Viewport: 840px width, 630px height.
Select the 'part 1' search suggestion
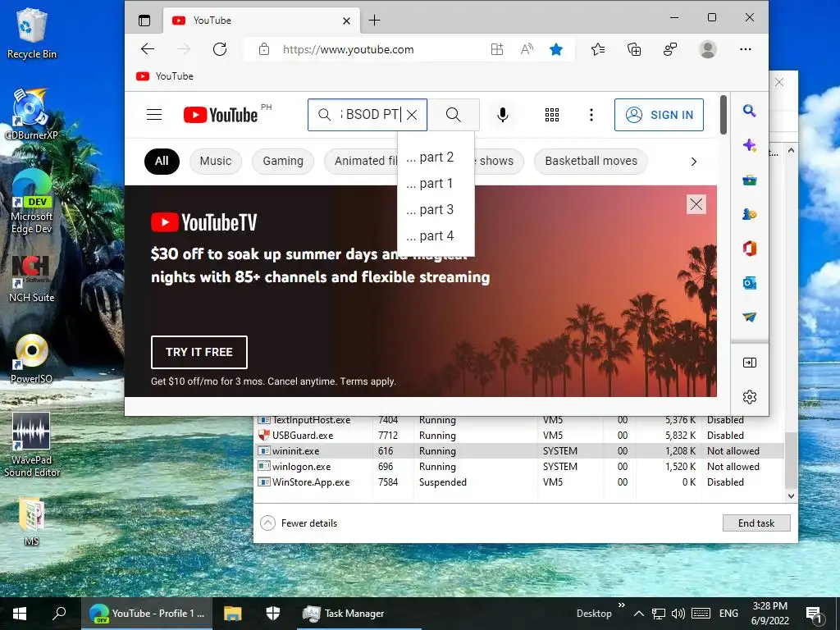pyautogui.click(x=436, y=183)
